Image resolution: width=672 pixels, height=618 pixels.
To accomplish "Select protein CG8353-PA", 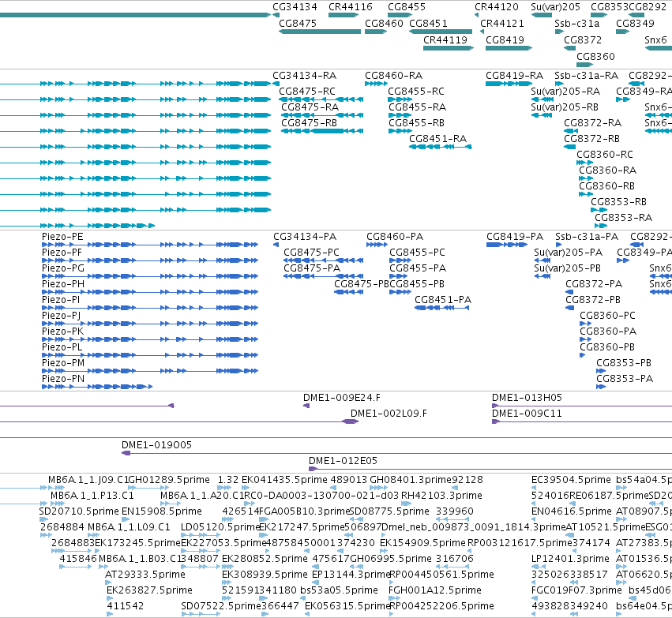I will click(x=625, y=379).
